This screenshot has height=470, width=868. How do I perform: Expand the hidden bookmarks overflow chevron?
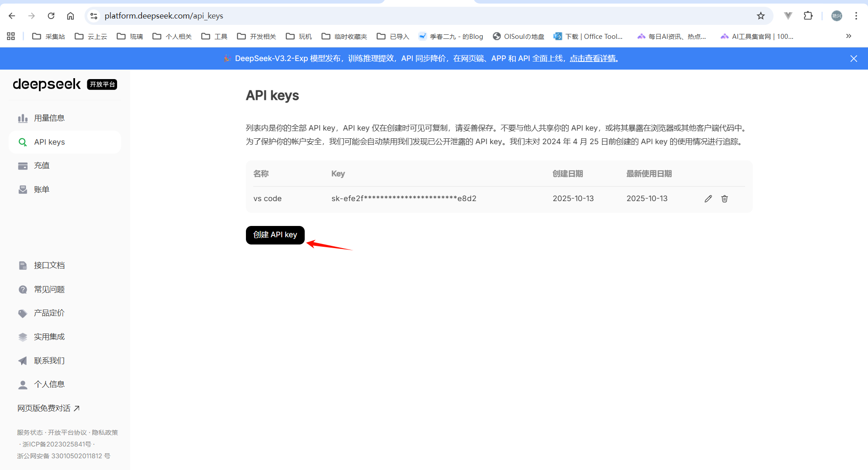click(849, 36)
